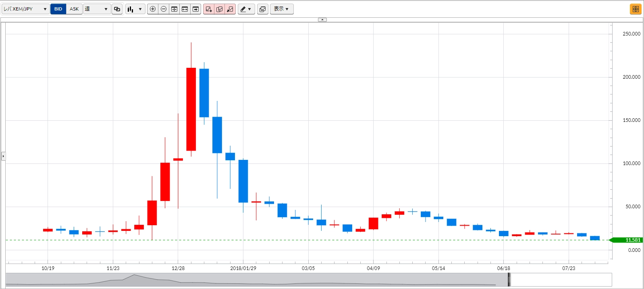Collapse the top panel with the arrow handle
The height and width of the screenshot is (289, 644).
tap(322, 19)
